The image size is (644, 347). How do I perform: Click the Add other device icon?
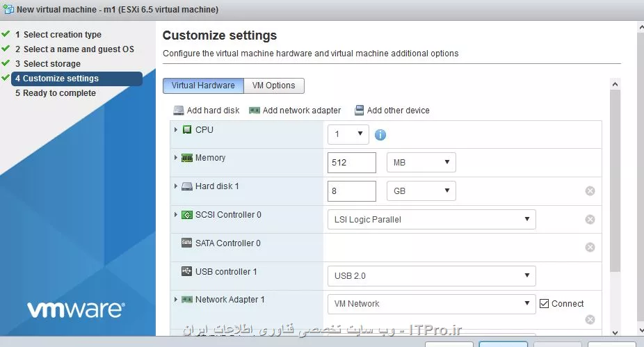(x=359, y=110)
